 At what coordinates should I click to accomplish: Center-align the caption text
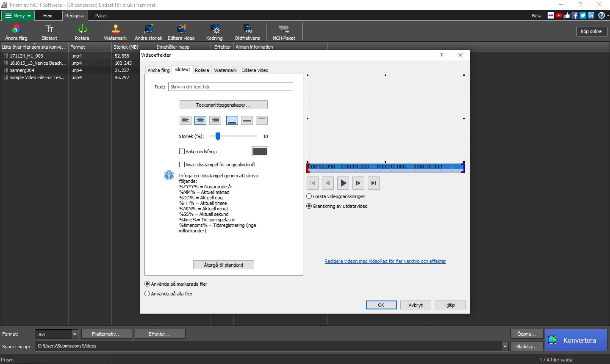coord(200,121)
